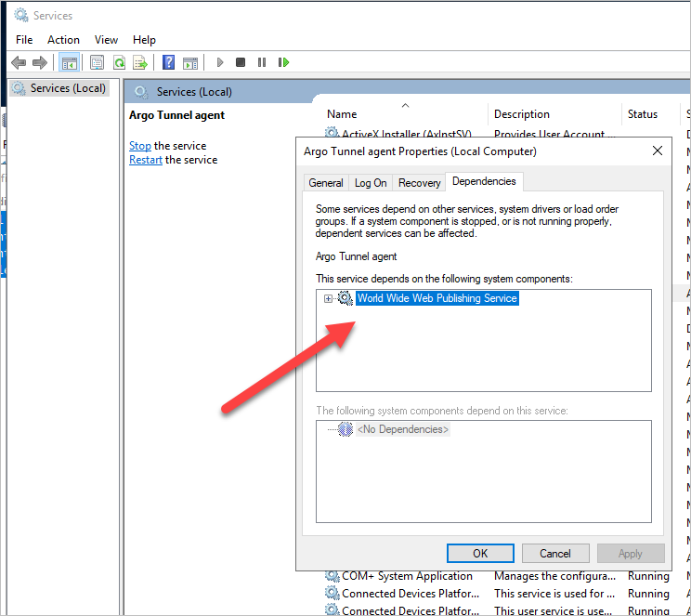Click the gear icon in Services (Local) header
This screenshot has height=616, width=691.
tap(140, 92)
